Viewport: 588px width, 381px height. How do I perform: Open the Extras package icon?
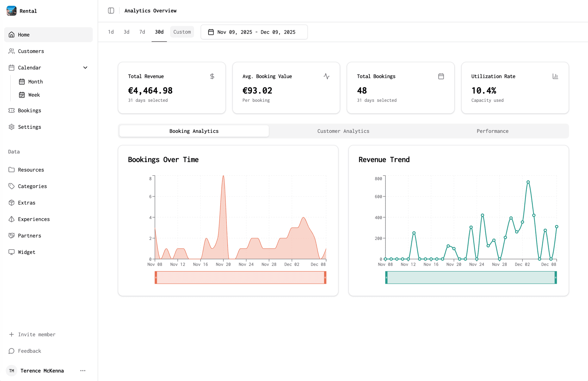pyautogui.click(x=11, y=203)
